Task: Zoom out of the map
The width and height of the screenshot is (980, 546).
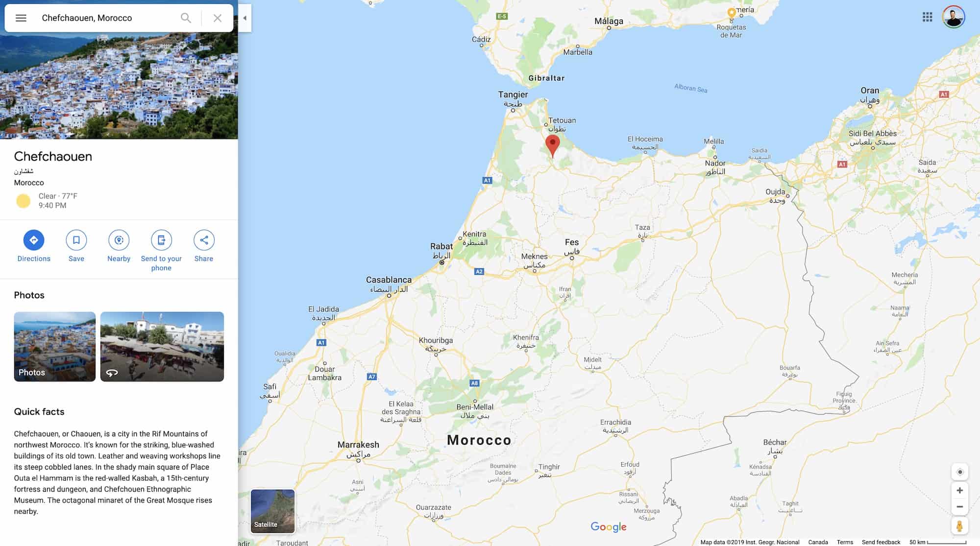Action: click(960, 507)
